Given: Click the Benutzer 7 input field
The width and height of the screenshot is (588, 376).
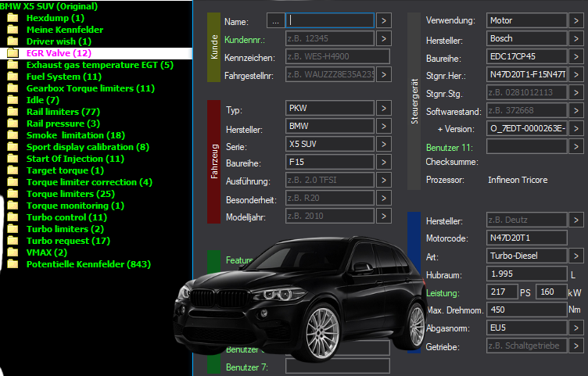Looking at the screenshot, I should pos(338,367).
